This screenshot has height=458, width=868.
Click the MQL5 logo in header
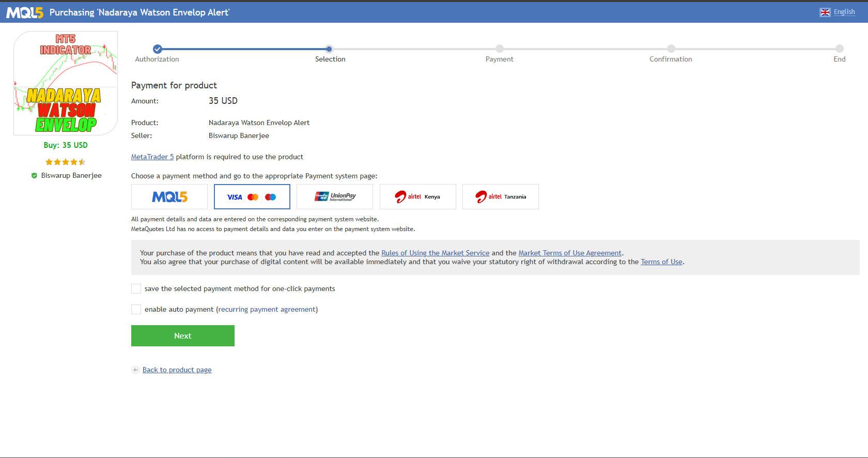point(24,12)
